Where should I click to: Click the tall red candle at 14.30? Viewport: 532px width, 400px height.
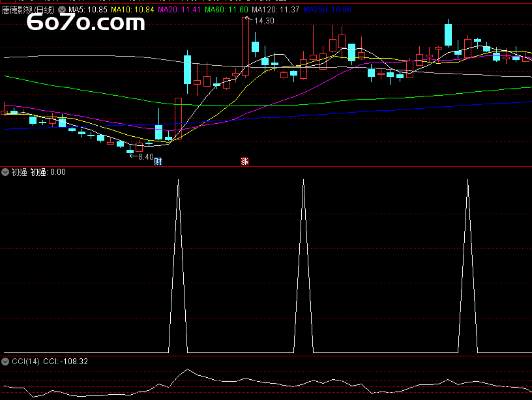pos(245,46)
